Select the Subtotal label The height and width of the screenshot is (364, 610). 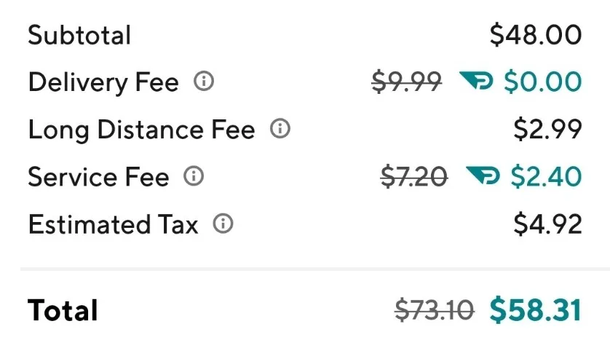coord(79,36)
